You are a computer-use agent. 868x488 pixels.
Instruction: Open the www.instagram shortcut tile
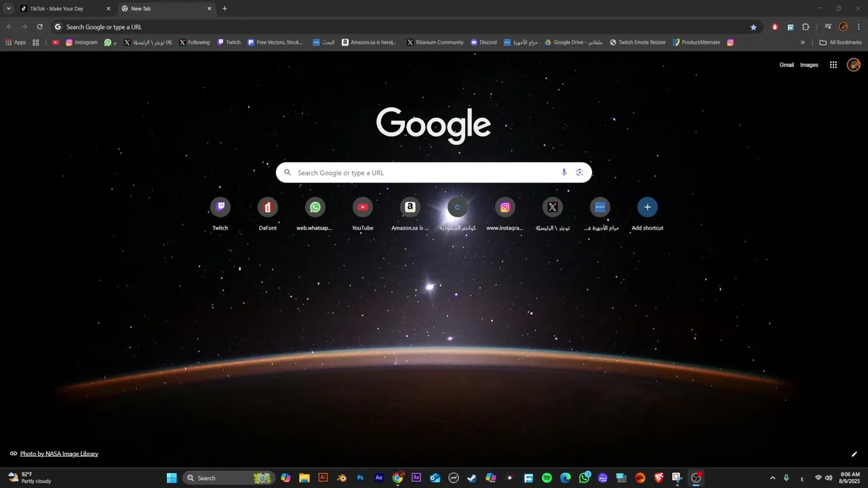(x=505, y=214)
